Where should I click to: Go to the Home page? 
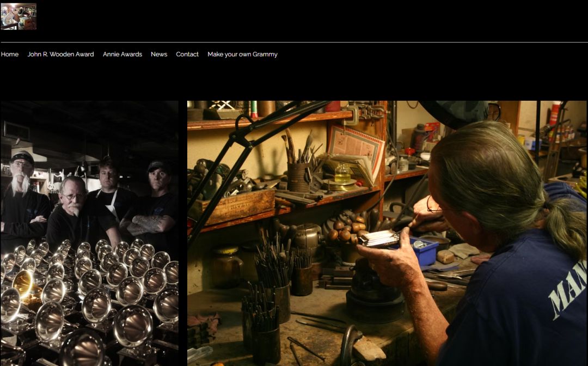point(10,54)
